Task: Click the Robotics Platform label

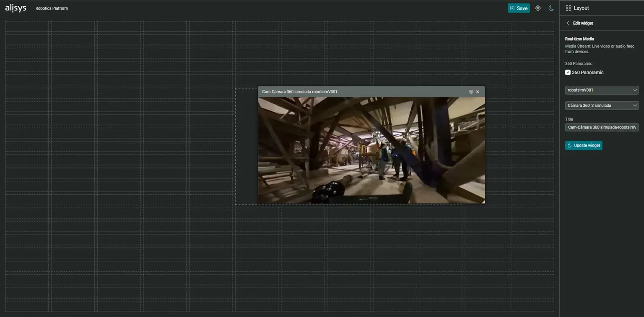Action: tap(52, 8)
